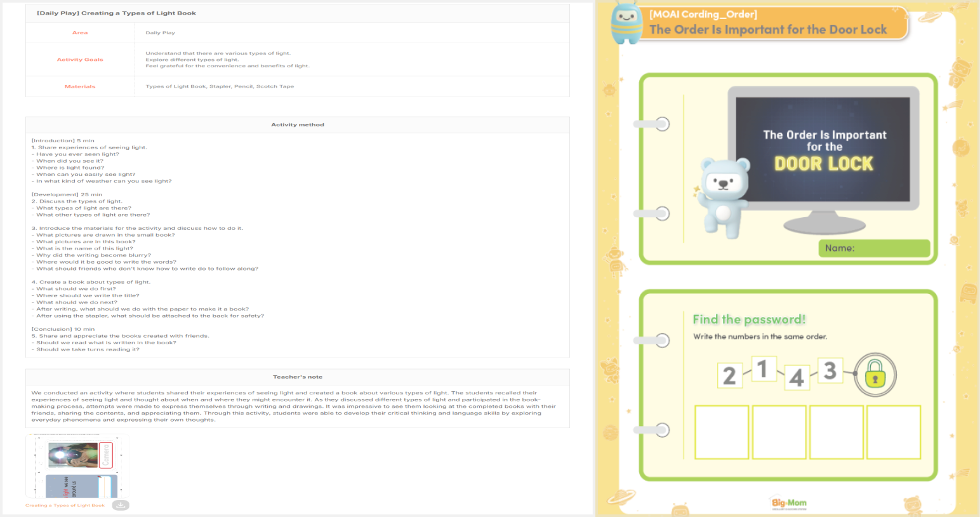Screen dimensions: 980x517
Task: Download the Types of Light Book attachment
Action: coord(121,506)
